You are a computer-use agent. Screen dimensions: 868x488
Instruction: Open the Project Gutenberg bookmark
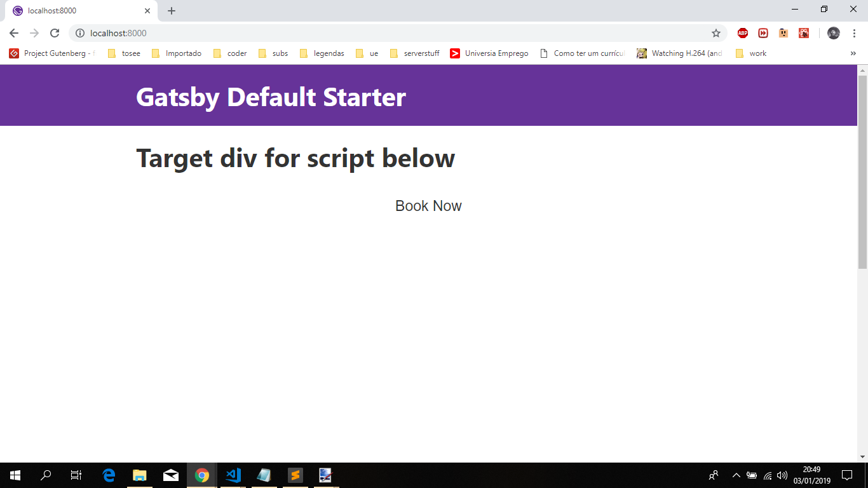pos(52,53)
